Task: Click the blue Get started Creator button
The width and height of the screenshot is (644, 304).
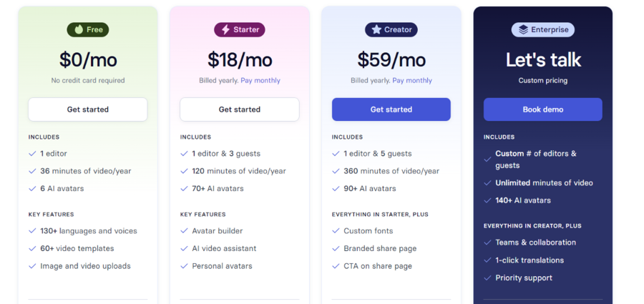Action: (x=391, y=109)
